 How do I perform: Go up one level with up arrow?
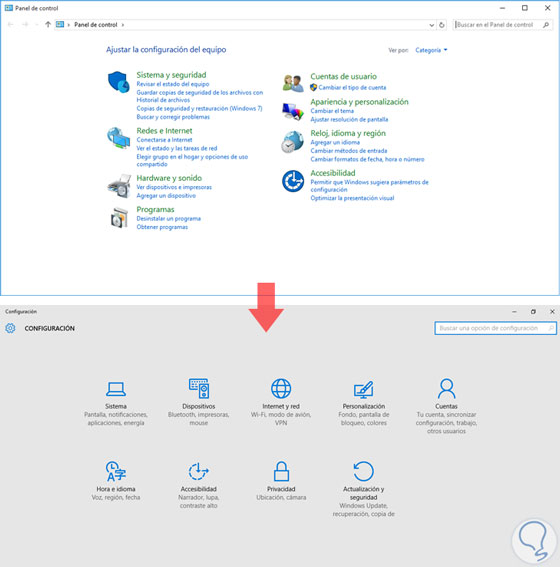point(48,25)
